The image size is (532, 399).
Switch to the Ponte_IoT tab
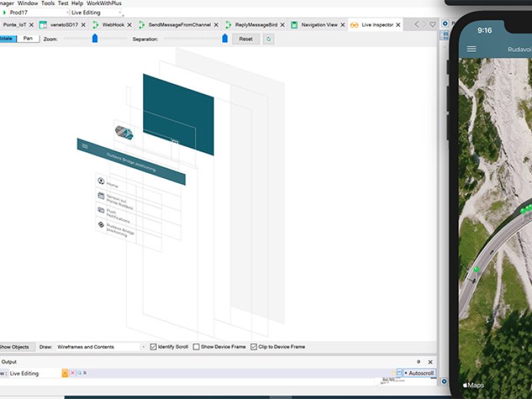coord(15,25)
